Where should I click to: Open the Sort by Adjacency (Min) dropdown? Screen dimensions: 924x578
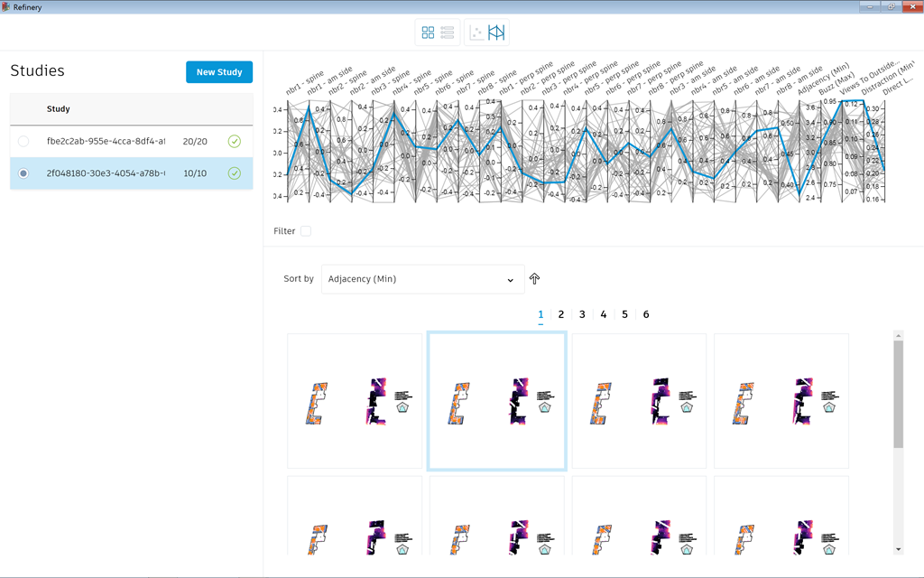pos(422,279)
